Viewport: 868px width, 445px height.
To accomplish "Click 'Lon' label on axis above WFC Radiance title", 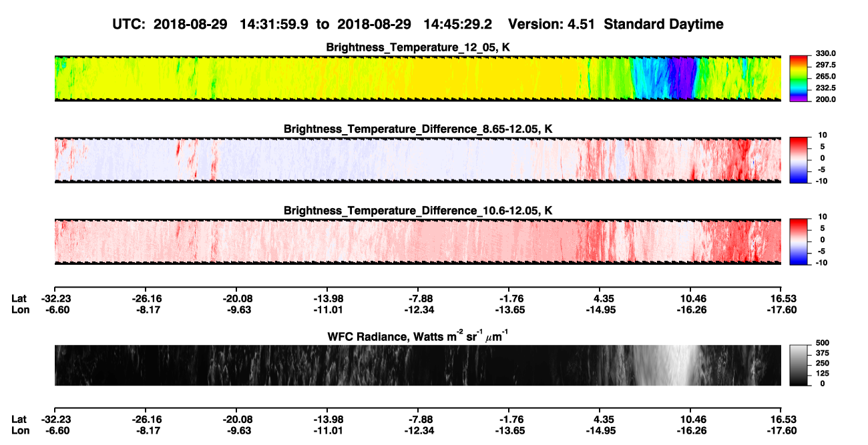I will click(20, 310).
